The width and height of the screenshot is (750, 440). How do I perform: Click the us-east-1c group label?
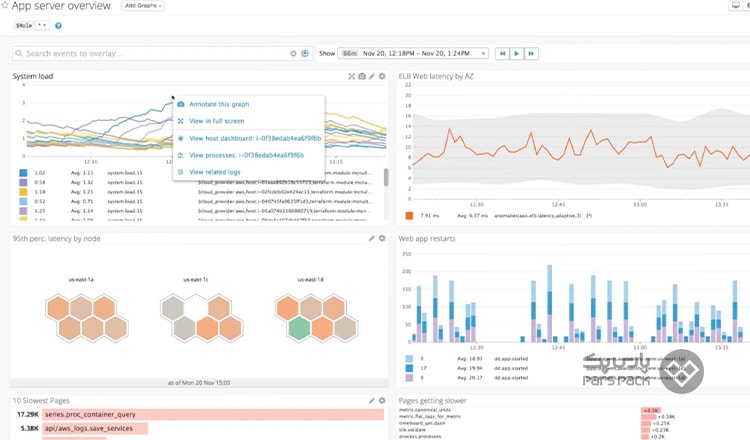196,279
